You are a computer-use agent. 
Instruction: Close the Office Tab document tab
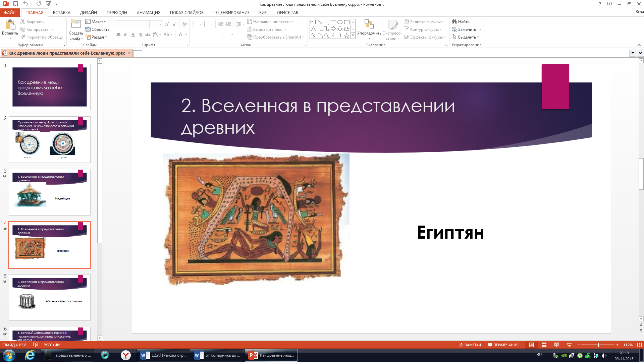[x=129, y=53]
